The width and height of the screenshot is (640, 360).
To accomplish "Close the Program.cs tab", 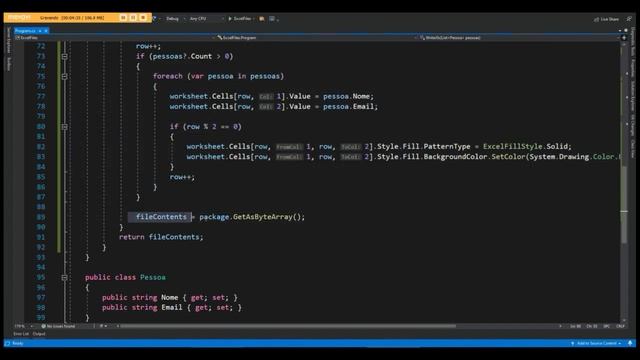I will pos(46,31).
